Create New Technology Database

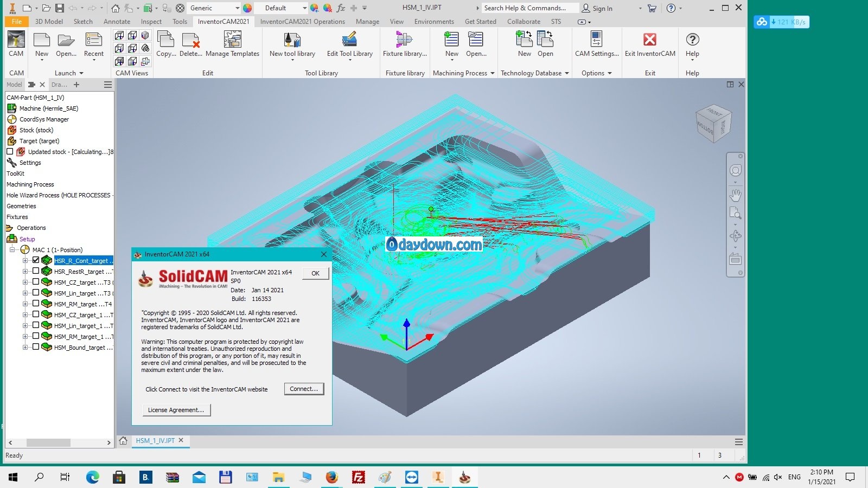coord(524,44)
